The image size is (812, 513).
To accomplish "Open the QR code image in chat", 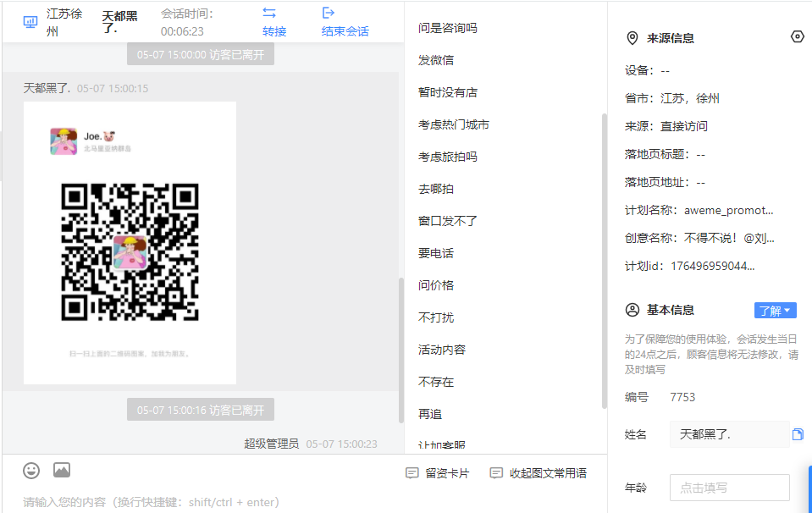I will [130, 243].
